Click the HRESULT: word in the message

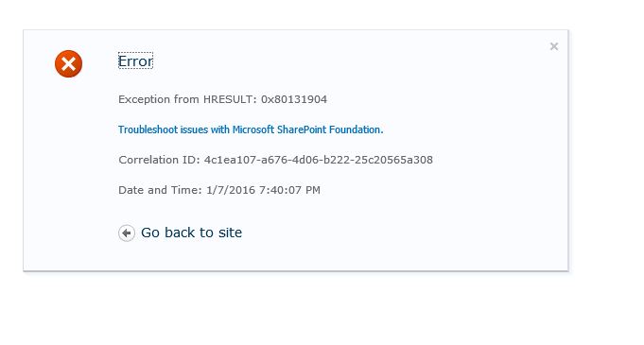point(230,99)
